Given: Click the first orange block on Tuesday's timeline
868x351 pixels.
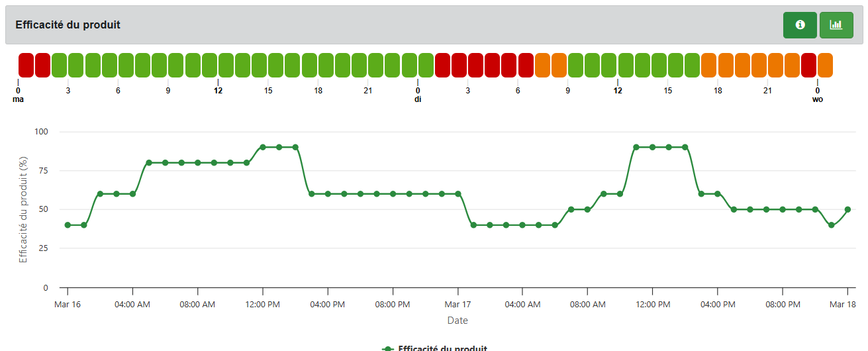Looking at the screenshot, I should 543,65.
